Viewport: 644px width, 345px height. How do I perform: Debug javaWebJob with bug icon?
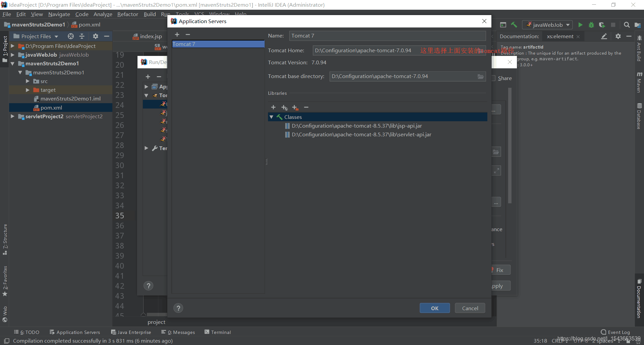pos(591,25)
